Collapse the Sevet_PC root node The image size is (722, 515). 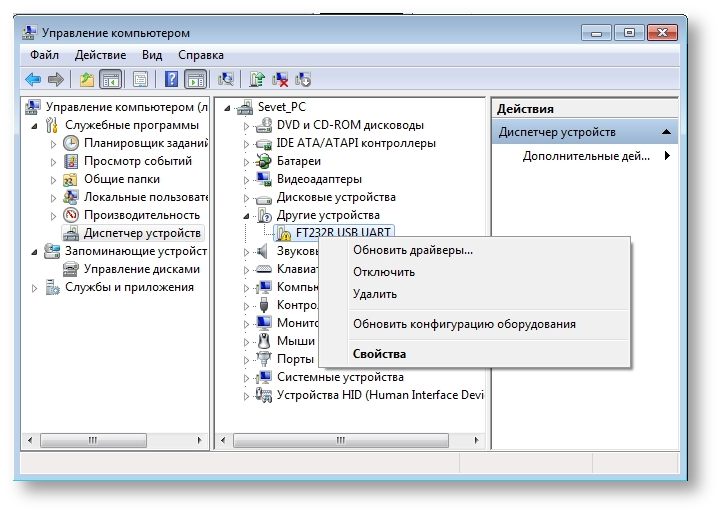pyautogui.click(x=227, y=108)
